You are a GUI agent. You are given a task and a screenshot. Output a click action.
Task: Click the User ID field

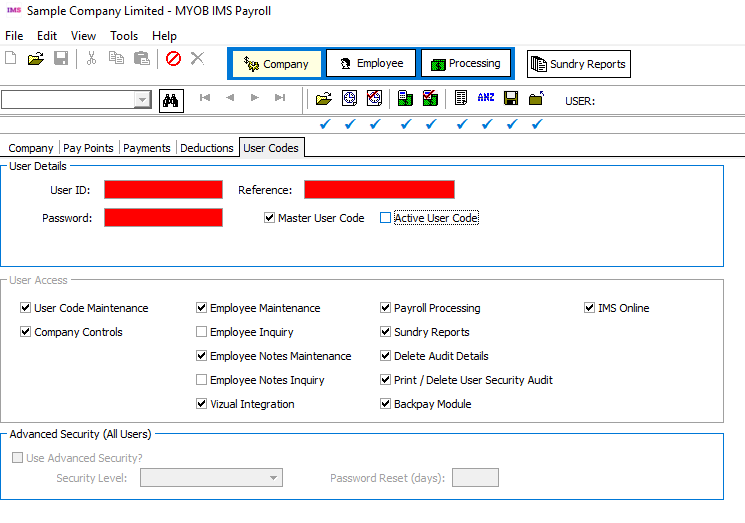tap(163, 190)
